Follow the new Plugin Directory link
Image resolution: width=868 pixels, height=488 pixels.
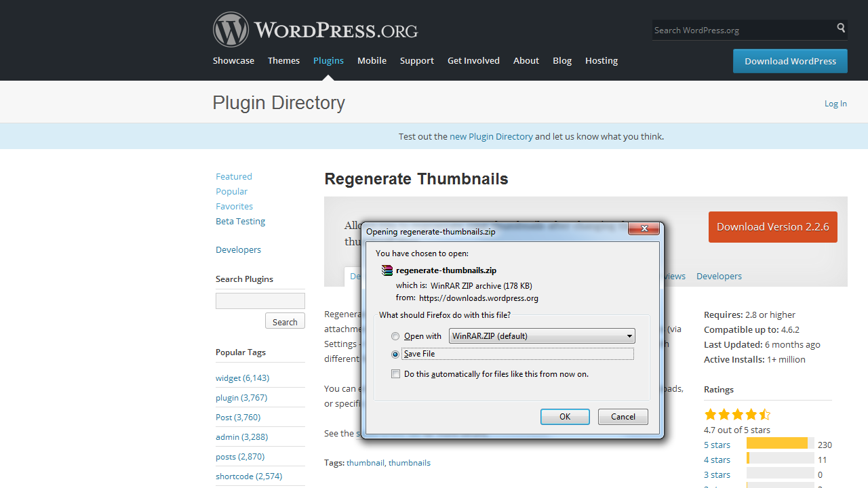(x=491, y=136)
